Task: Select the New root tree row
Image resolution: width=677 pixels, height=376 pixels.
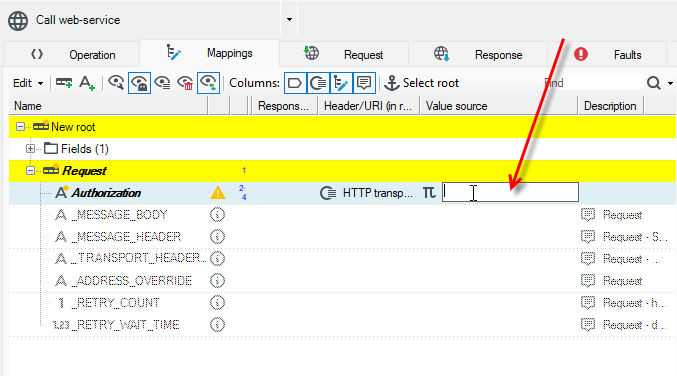Action: [342, 127]
